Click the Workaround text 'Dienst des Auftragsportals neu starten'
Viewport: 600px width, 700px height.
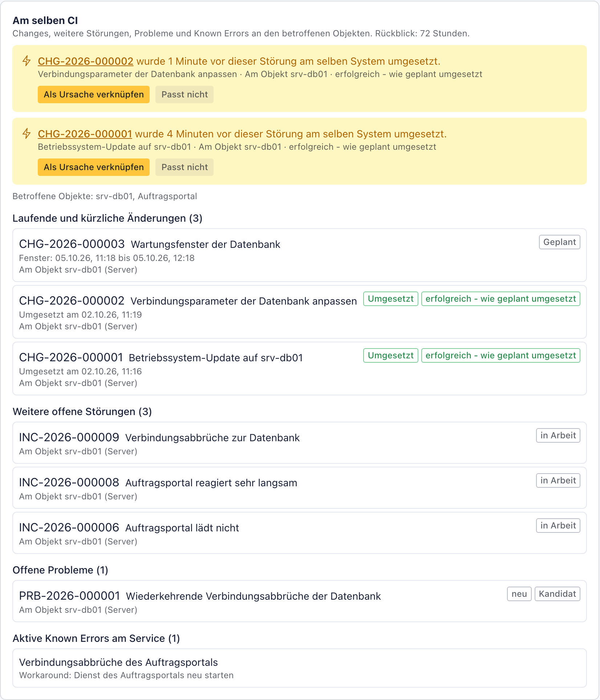[x=154, y=675]
